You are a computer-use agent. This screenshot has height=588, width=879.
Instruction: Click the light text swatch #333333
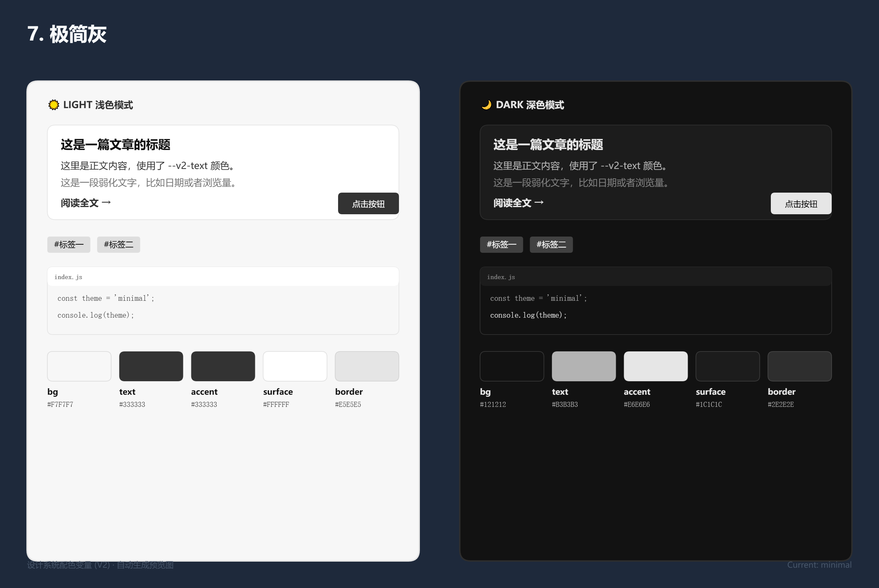tap(151, 366)
